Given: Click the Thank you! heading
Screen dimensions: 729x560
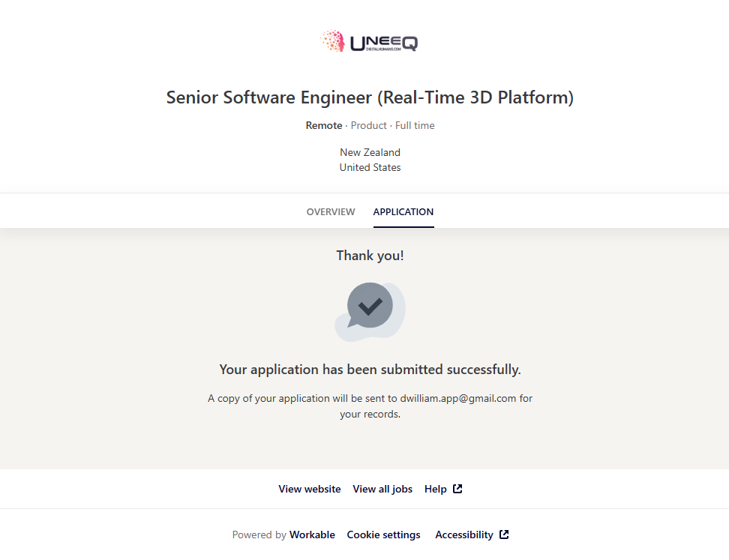Looking at the screenshot, I should (x=370, y=256).
